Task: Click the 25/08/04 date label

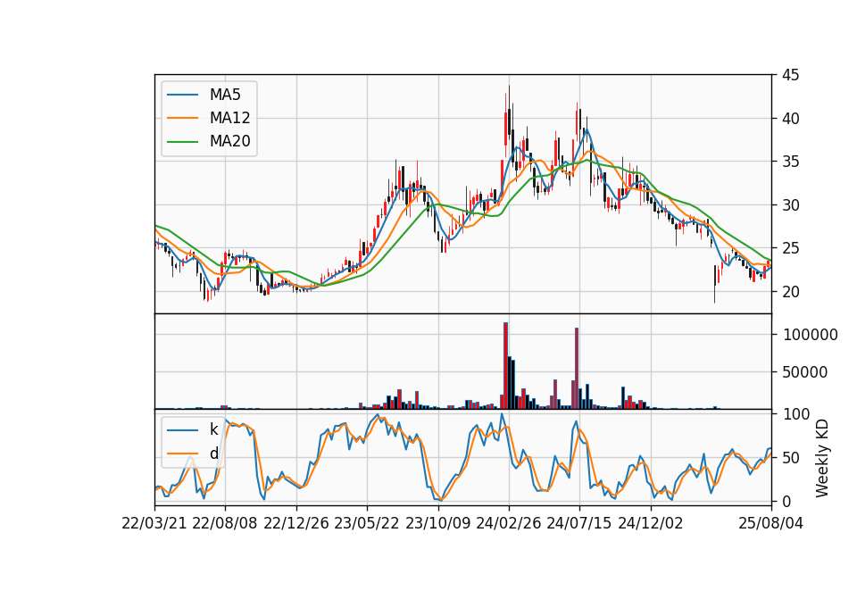Action: pos(771,523)
